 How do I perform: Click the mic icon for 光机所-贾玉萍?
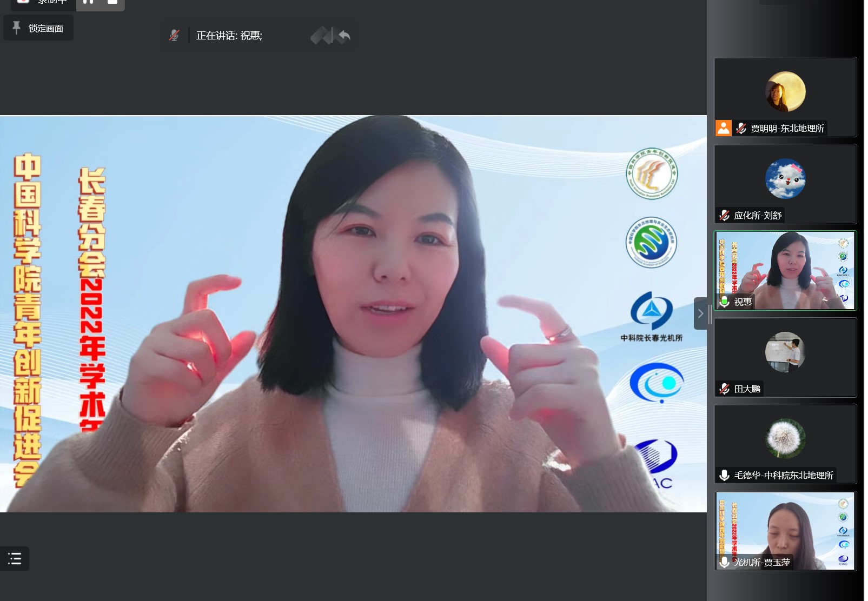click(725, 562)
